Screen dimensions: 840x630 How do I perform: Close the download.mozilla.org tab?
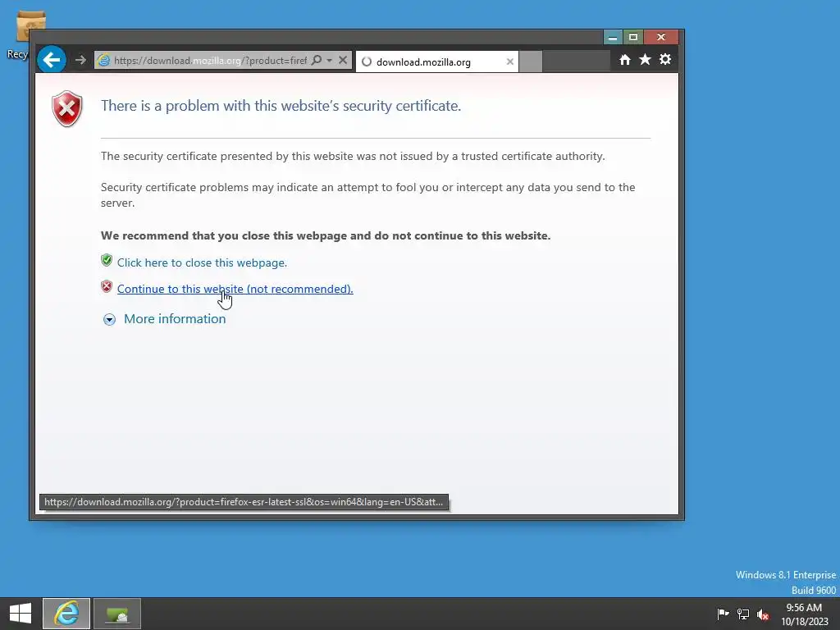510,62
